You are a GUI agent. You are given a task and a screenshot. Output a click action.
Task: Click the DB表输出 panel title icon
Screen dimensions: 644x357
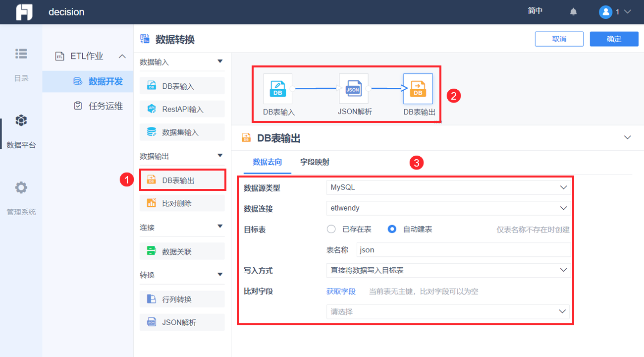click(246, 138)
